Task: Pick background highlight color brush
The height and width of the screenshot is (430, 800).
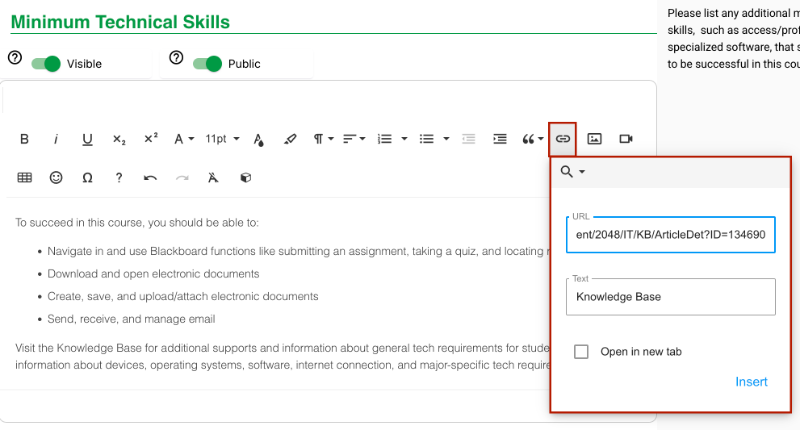Action: coord(290,139)
